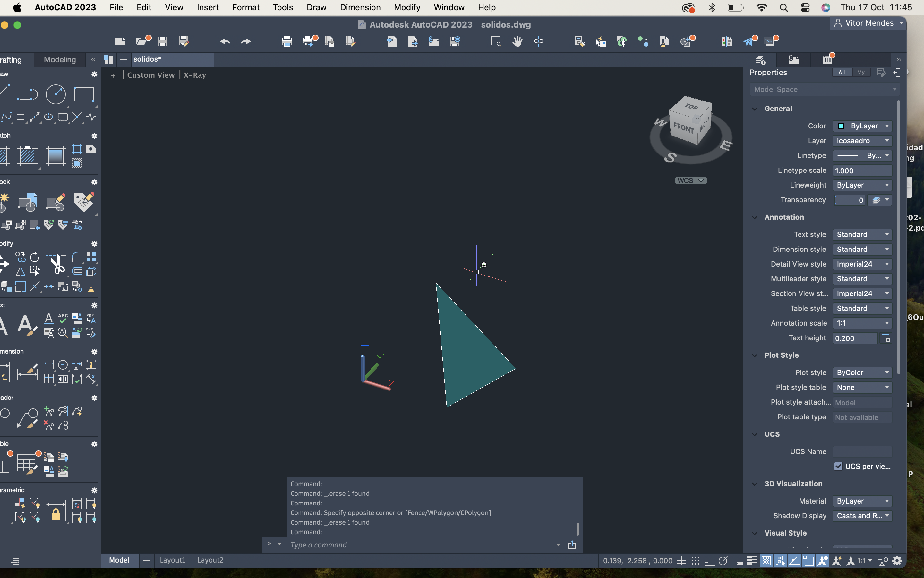This screenshot has height=578, width=924.
Task: Click the Save toolbar icon
Action: (163, 41)
